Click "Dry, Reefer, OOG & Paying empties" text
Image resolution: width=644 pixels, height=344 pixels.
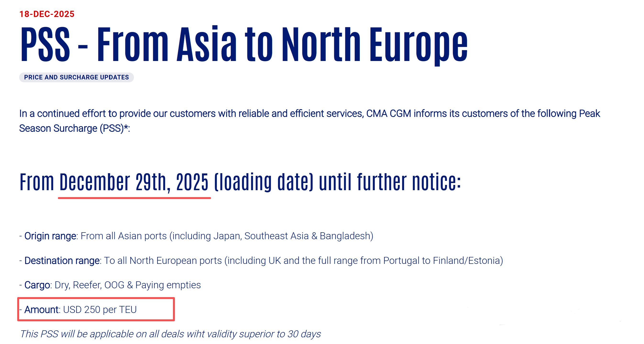[128, 285]
